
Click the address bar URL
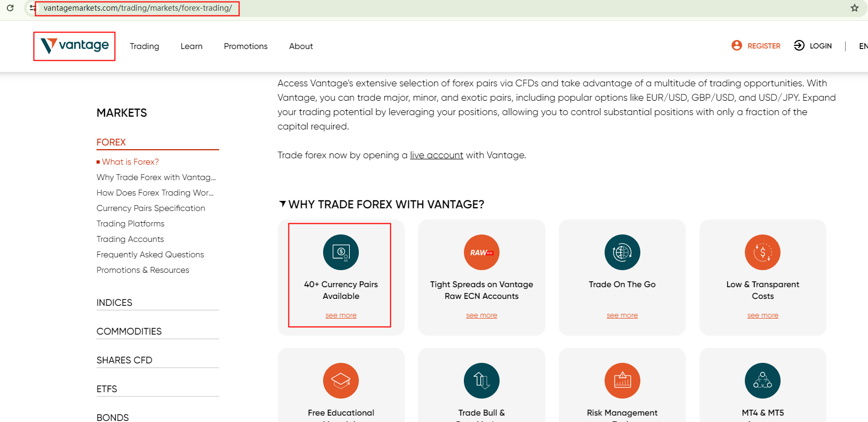tap(138, 8)
